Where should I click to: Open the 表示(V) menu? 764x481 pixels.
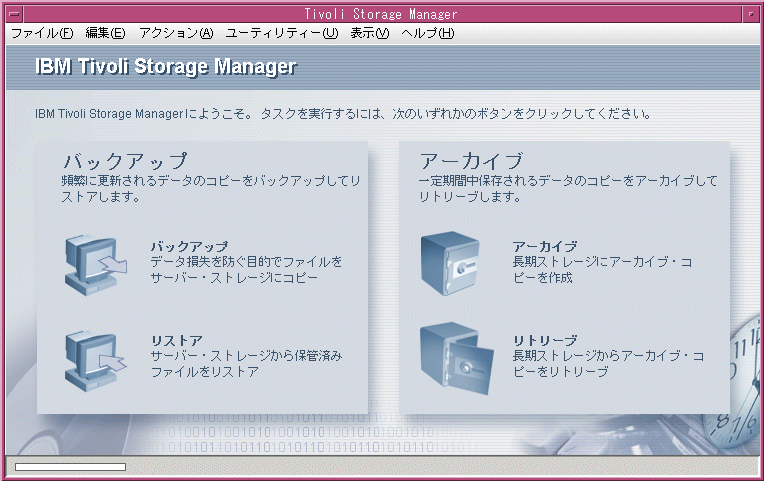tap(369, 33)
